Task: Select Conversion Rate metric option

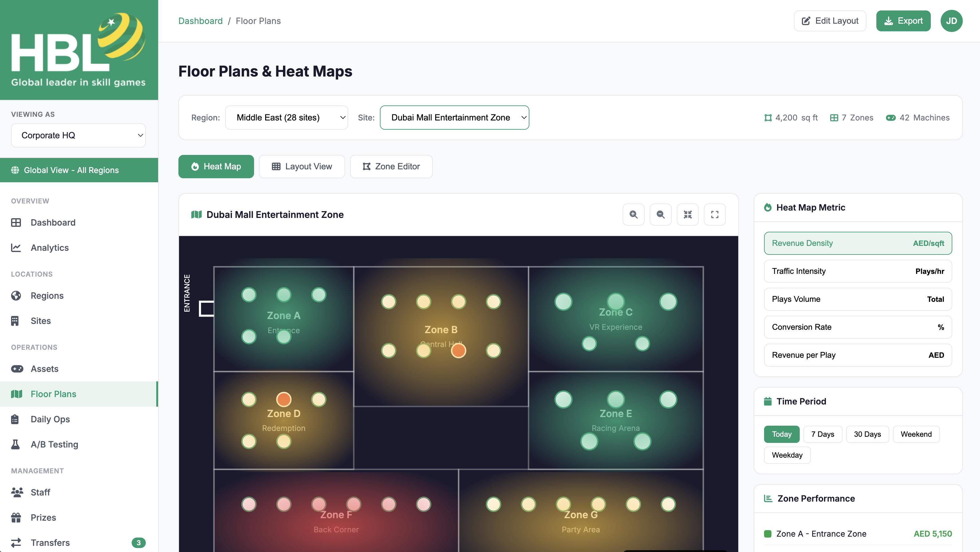Action: 858,327
